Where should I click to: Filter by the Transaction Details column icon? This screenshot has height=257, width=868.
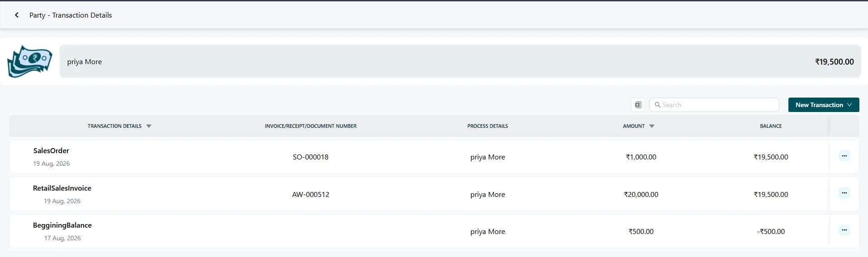[149, 126]
